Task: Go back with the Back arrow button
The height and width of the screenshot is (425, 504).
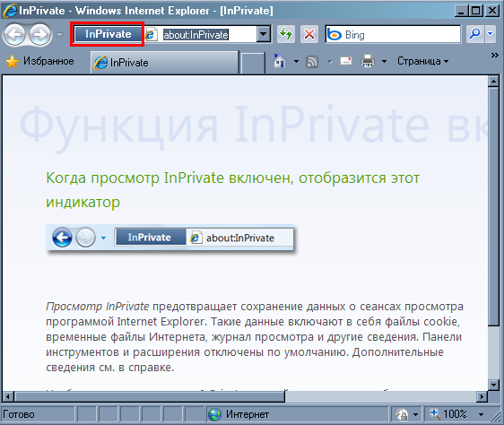Action: point(14,34)
